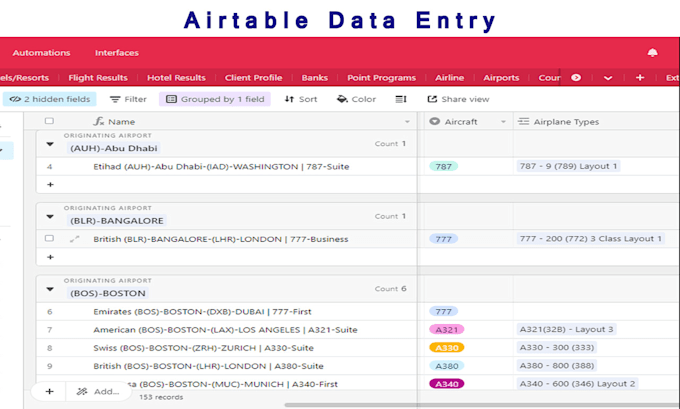Open the Automations tab

[41, 53]
